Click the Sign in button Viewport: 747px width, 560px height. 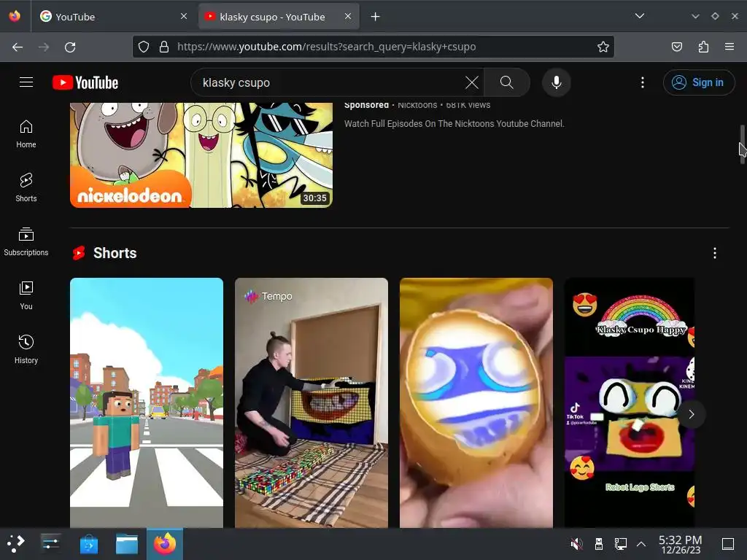pos(698,82)
